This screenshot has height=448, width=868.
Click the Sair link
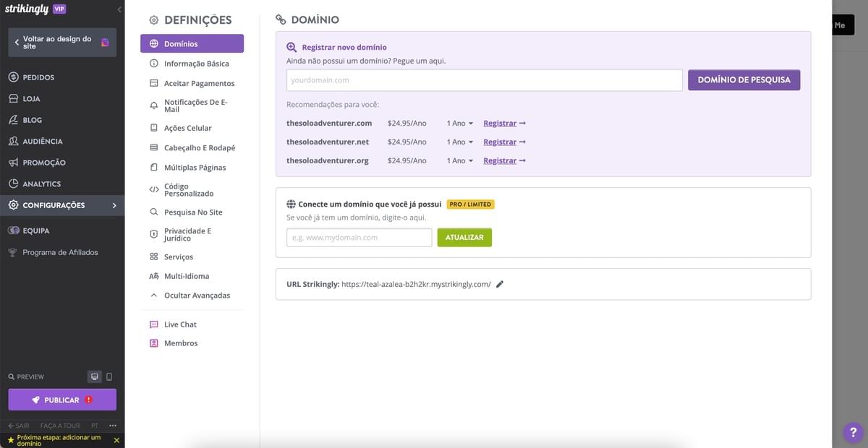tap(19, 426)
